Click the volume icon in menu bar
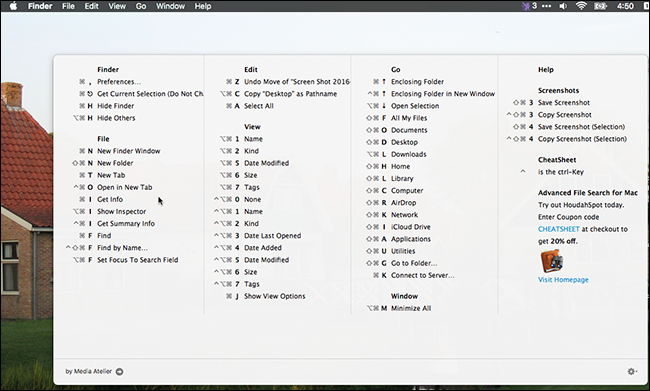 tap(563, 6)
